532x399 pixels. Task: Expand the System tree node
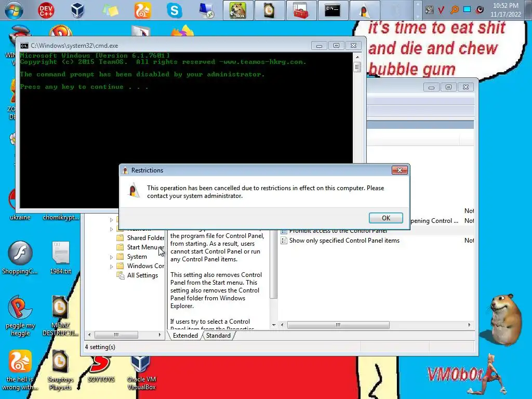111,257
